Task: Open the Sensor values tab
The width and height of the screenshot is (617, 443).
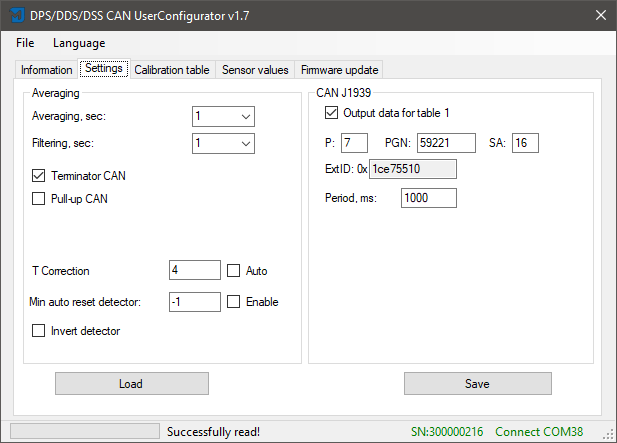Action: click(x=255, y=70)
